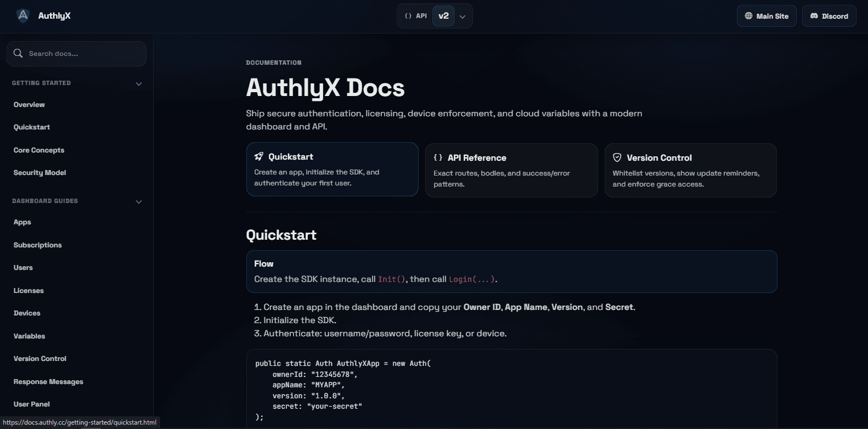Select the v2 version button

(x=443, y=16)
